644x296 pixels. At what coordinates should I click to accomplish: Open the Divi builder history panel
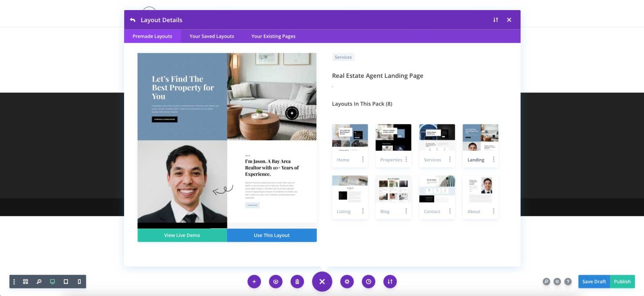tap(369, 281)
